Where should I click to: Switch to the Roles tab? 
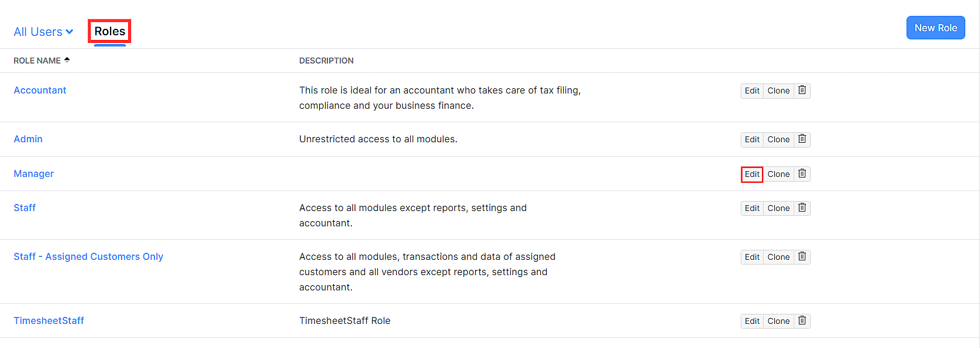(109, 31)
